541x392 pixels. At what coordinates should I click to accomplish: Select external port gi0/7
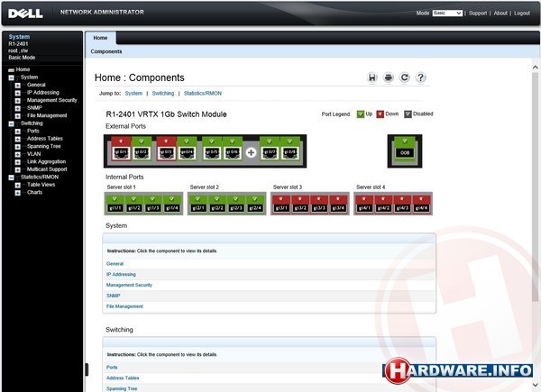(x=270, y=149)
